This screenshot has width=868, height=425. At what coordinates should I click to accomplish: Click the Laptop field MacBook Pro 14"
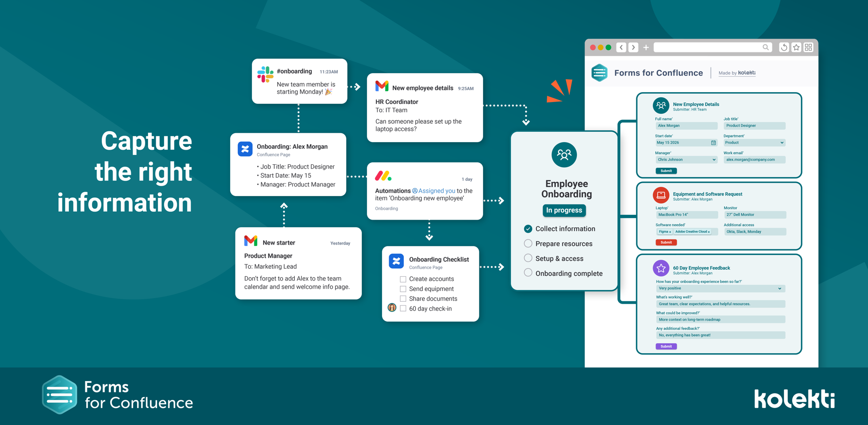[x=686, y=215]
